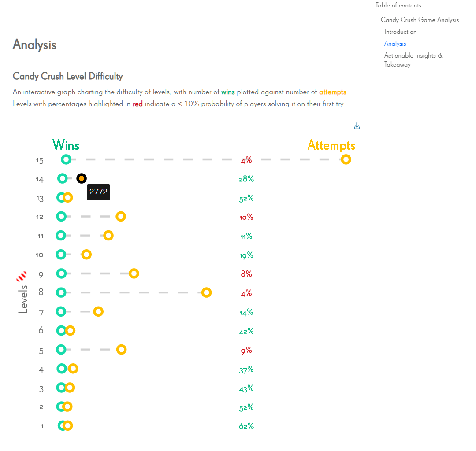Click the 4% label on level 8 row
The width and height of the screenshot is (476, 451).
coord(246,293)
